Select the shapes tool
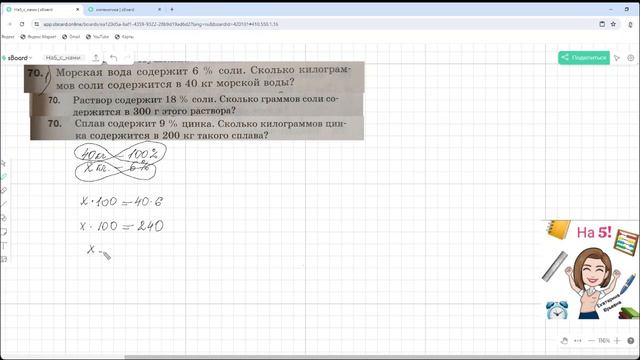 point(4,218)
